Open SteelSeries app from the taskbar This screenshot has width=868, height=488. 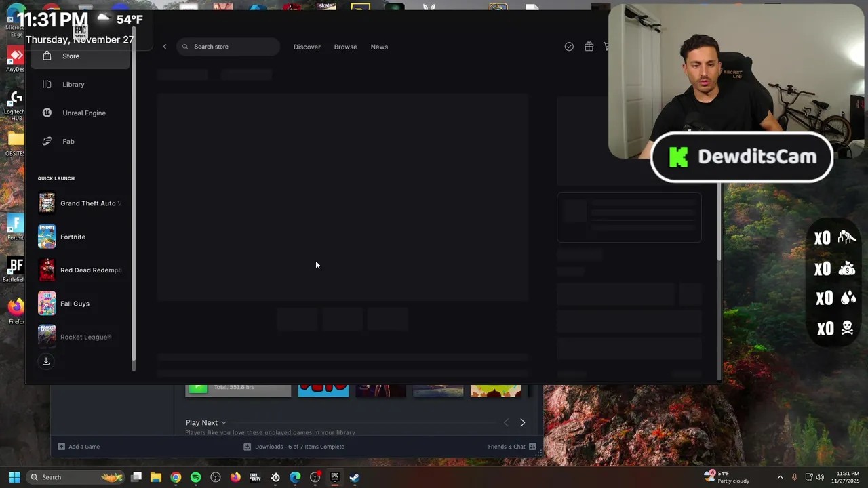[275, 477]
